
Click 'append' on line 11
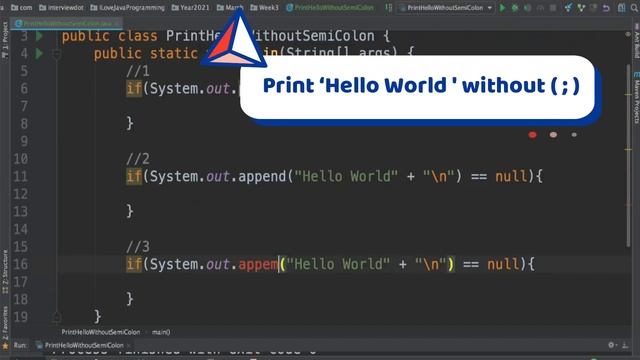tap(263, 176)
